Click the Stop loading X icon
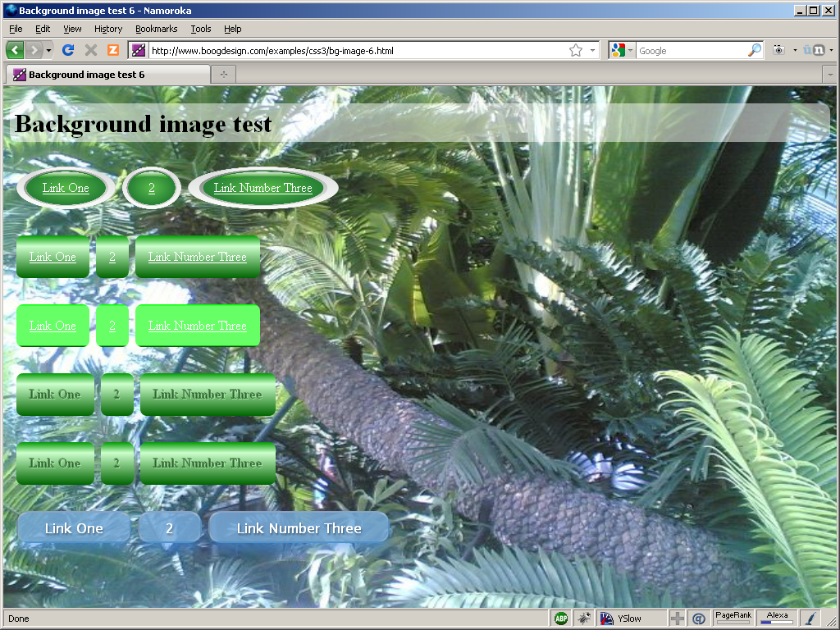840x630 pixels. click(x=91, y=50)
